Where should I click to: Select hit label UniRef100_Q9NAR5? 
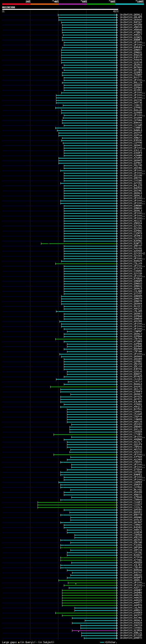(x=131, y=281)
